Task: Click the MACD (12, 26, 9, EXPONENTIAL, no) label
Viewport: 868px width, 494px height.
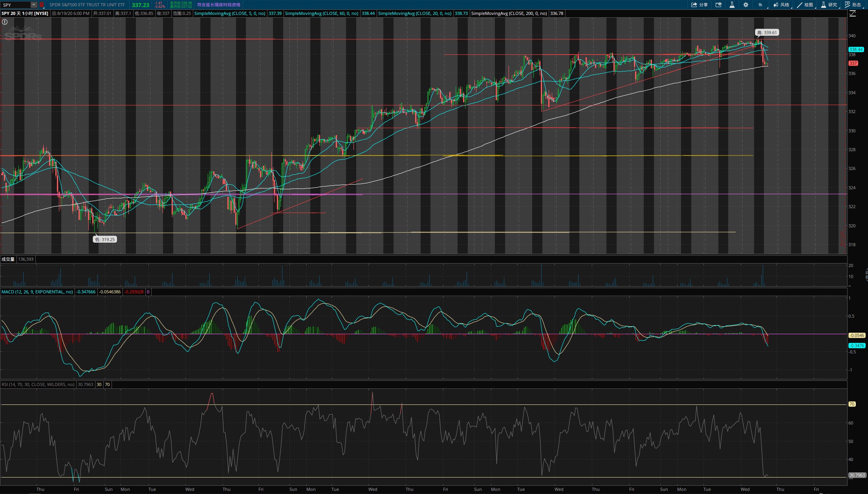Action: click(x=37, y=292)
